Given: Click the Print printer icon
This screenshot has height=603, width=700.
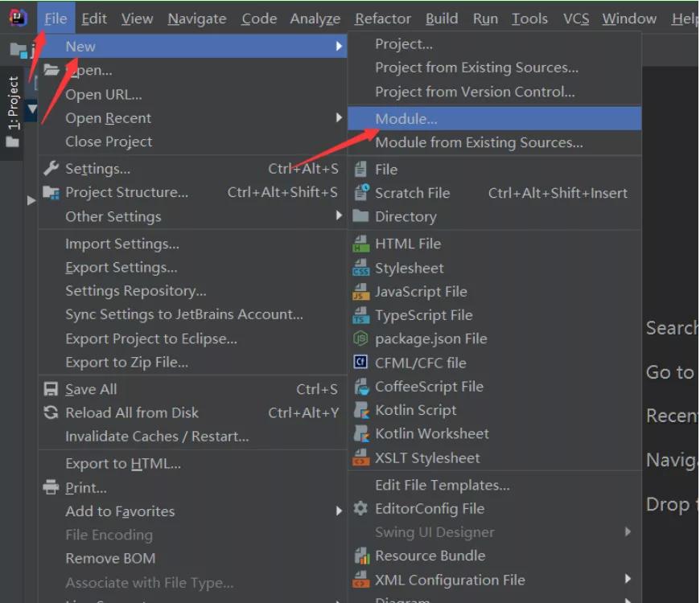Looking at the screenshot, I should (51, 487).
